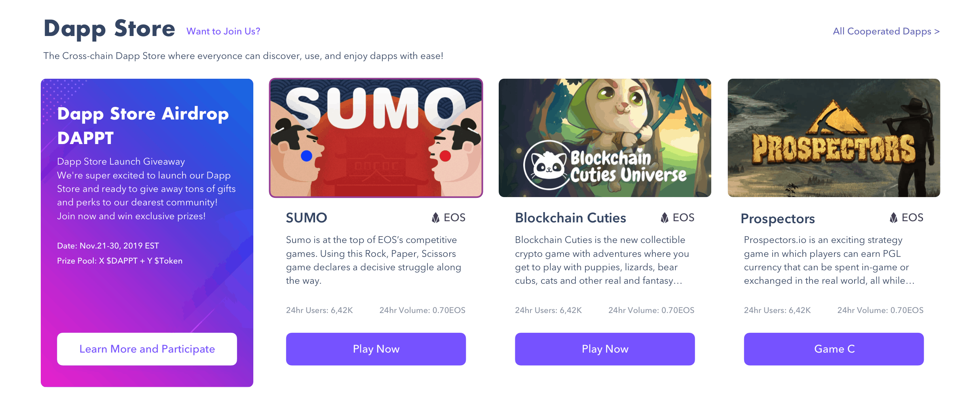Open the Blockchain Cuties Universe banner

[605, 138]
